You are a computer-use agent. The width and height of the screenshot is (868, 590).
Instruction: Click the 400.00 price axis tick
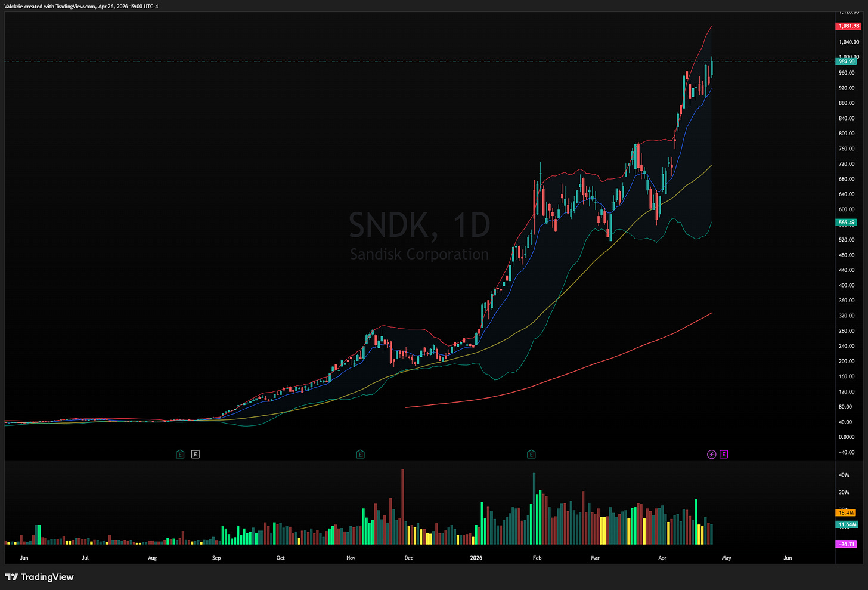pos(847,286)
